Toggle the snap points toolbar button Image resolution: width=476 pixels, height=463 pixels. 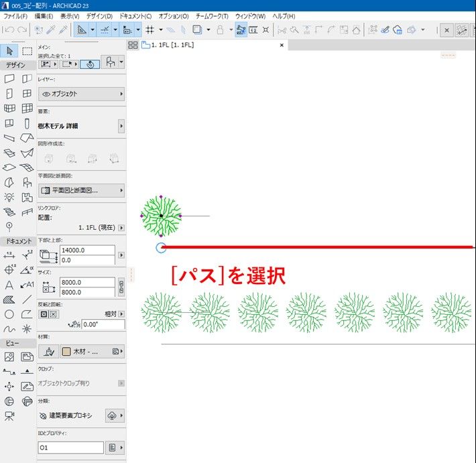coord(105,29)
